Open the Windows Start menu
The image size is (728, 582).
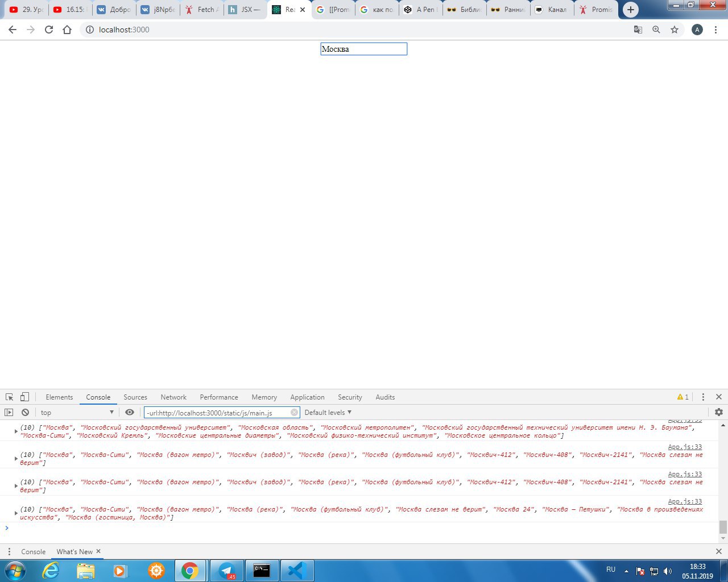[15, 570]
